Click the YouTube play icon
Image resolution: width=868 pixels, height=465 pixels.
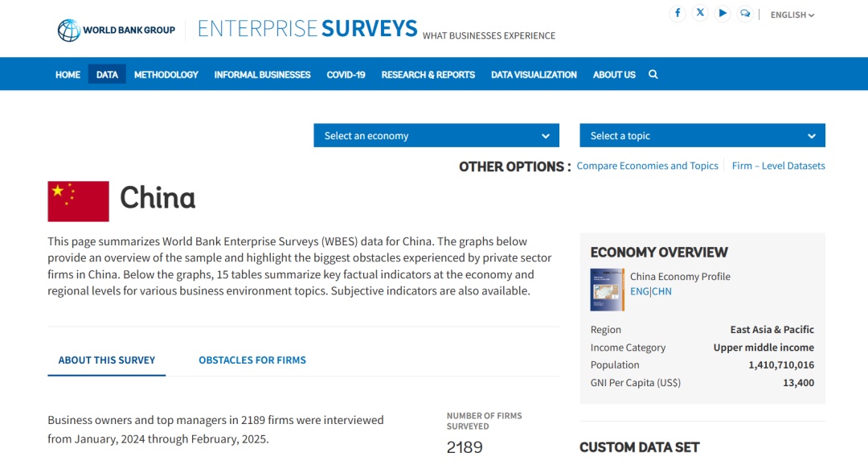click(x=723, y=13)
